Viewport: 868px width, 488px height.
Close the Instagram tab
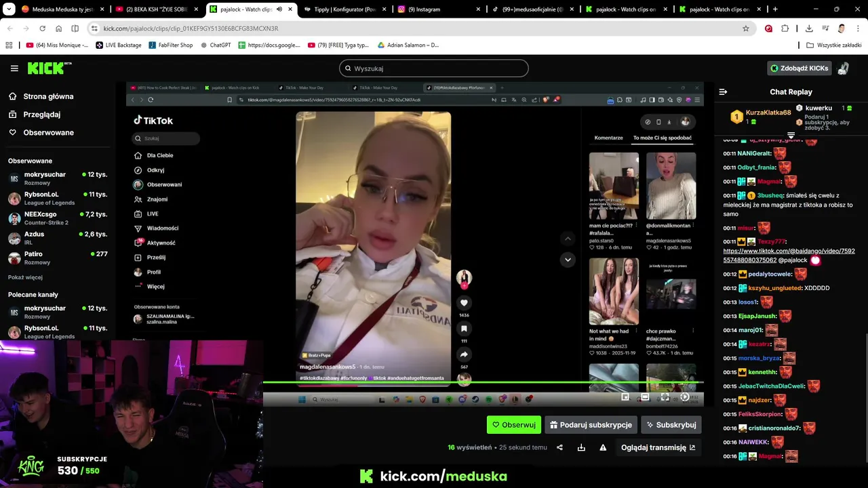pos(478,9)
